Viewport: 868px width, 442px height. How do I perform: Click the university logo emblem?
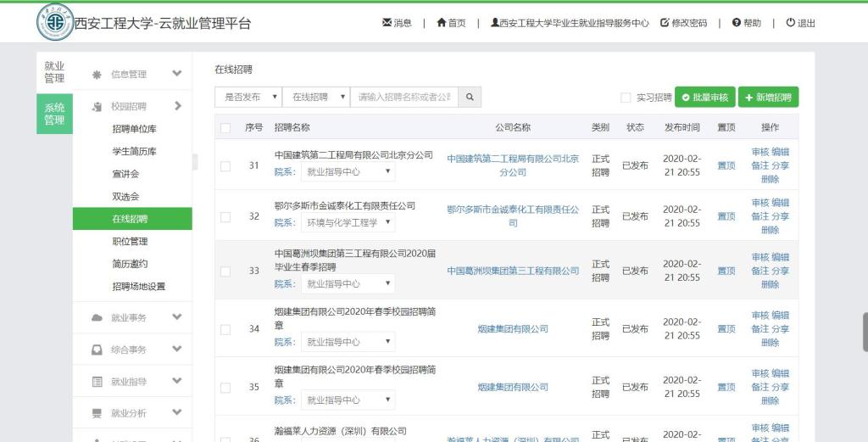(x=55, y=22)
